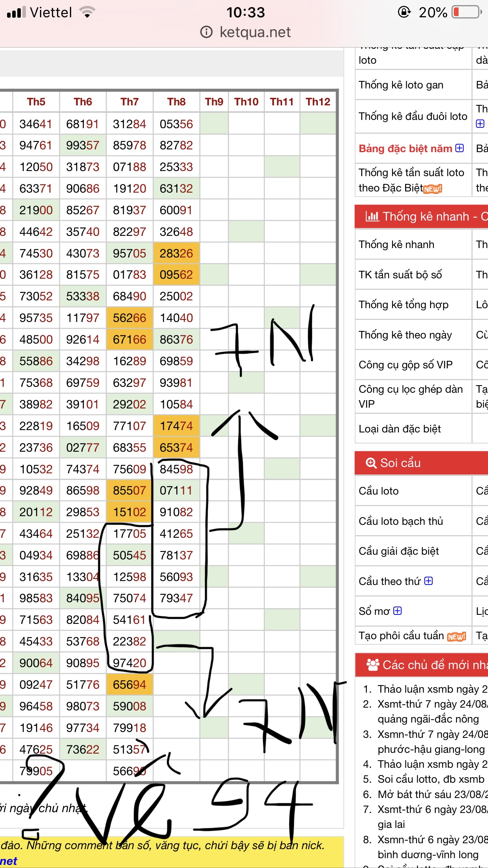The height and width of the screenshot is (868, 488).
Task: Open TK tần suất bộ số link
Action: pyautogui.click(x=400, y=274)
